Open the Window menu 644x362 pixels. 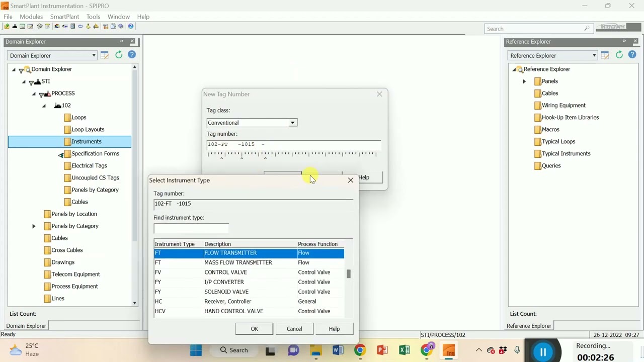(x=119, y=17)
